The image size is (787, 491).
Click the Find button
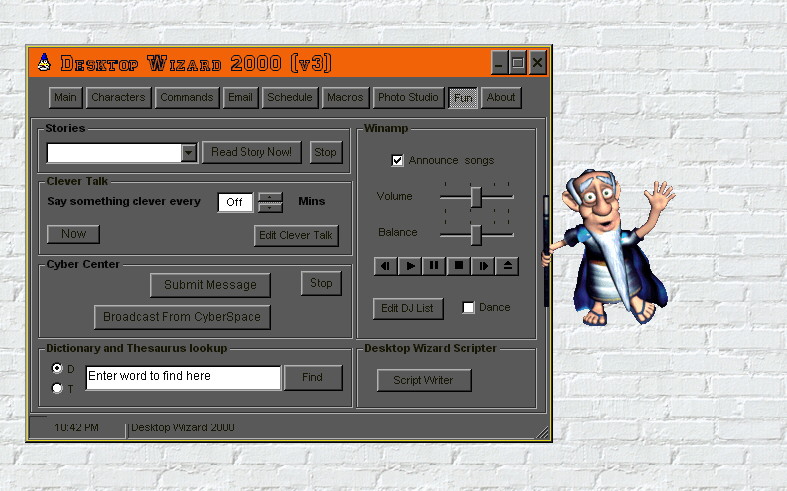(x=313, y=378)
